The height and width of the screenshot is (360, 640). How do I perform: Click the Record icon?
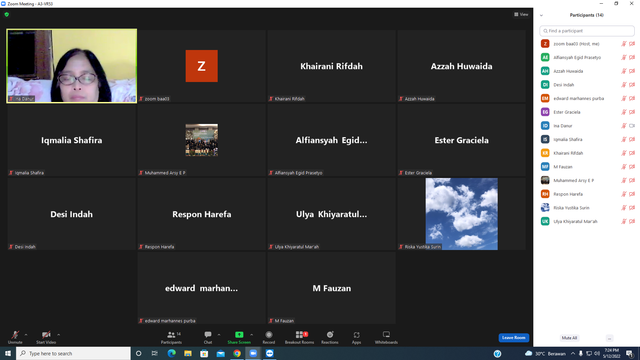[269, 335]
